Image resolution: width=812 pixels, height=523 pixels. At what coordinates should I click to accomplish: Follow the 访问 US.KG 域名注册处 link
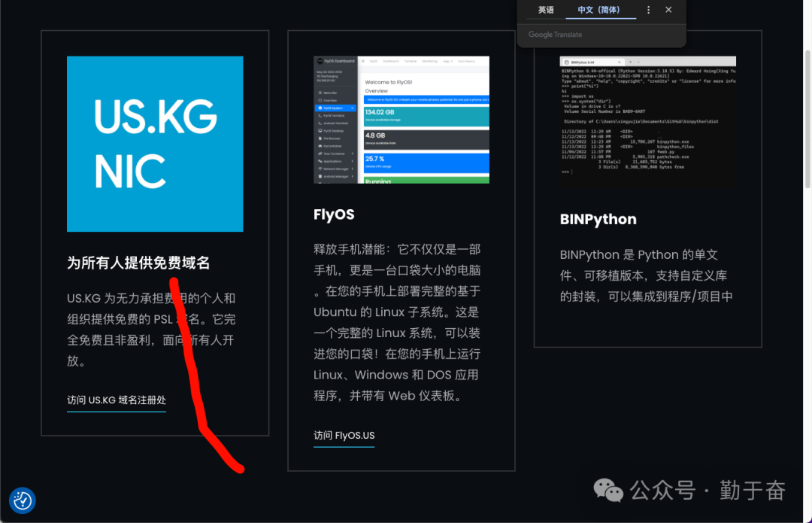tap(117, 400)
